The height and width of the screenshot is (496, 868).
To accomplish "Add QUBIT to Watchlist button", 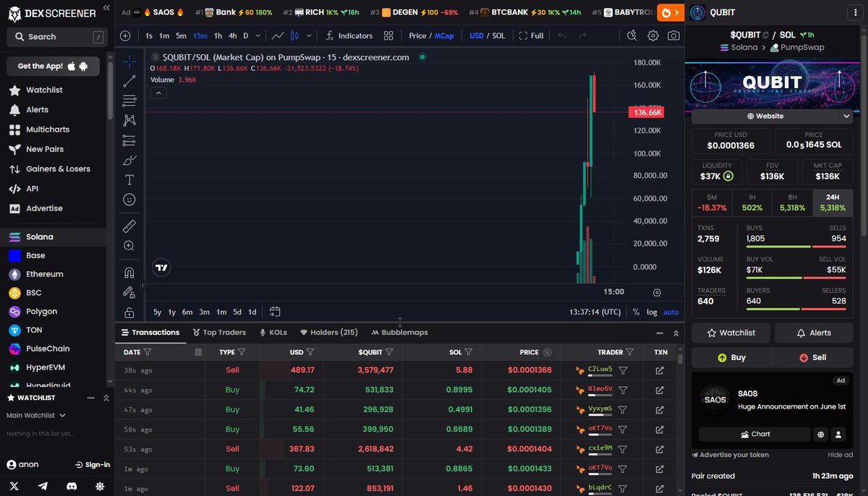I will point(731,333).
